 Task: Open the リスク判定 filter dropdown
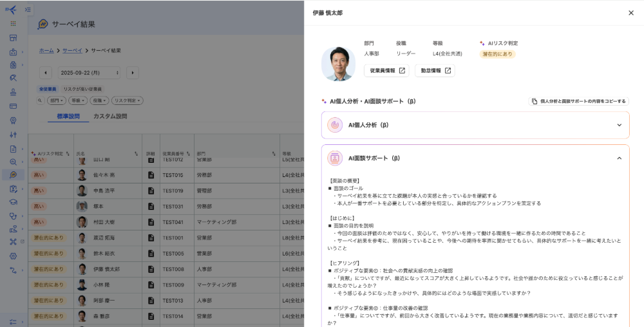tap(127, 100)
